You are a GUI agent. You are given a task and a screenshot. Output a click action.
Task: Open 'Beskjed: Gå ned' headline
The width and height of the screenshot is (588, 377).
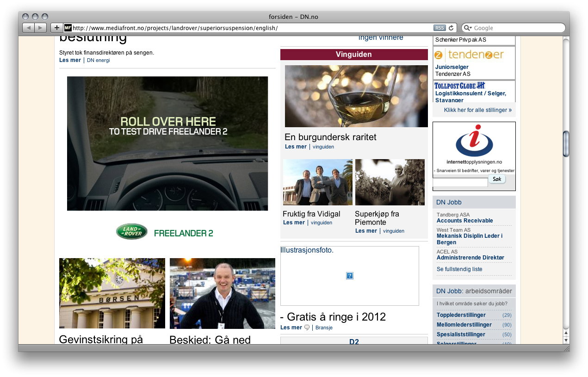click(210, 340)
